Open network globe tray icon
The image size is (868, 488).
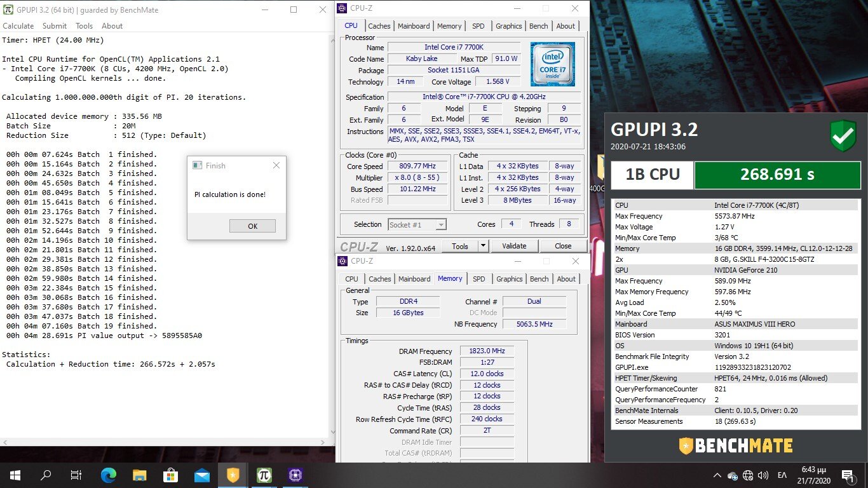(x=748, y=476)
